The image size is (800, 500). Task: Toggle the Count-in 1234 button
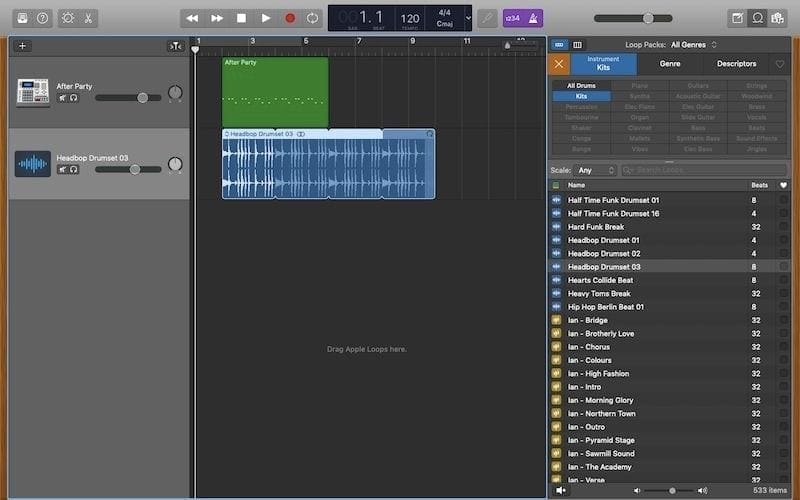(512, 18)
